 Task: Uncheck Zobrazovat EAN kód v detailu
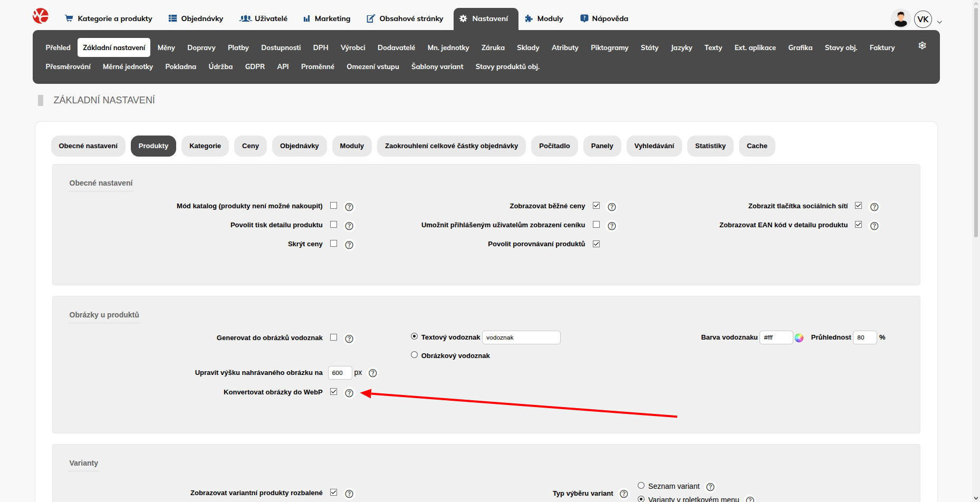tap(859, 225)
